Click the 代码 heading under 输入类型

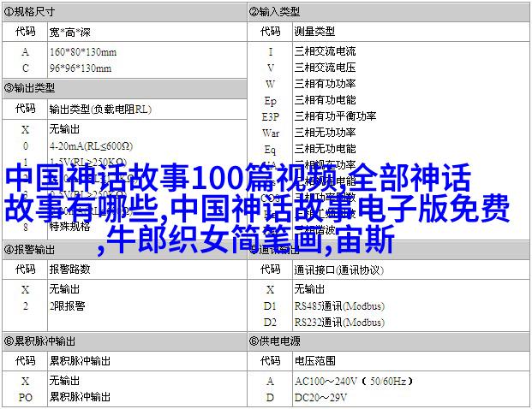(x=271, y=32)
